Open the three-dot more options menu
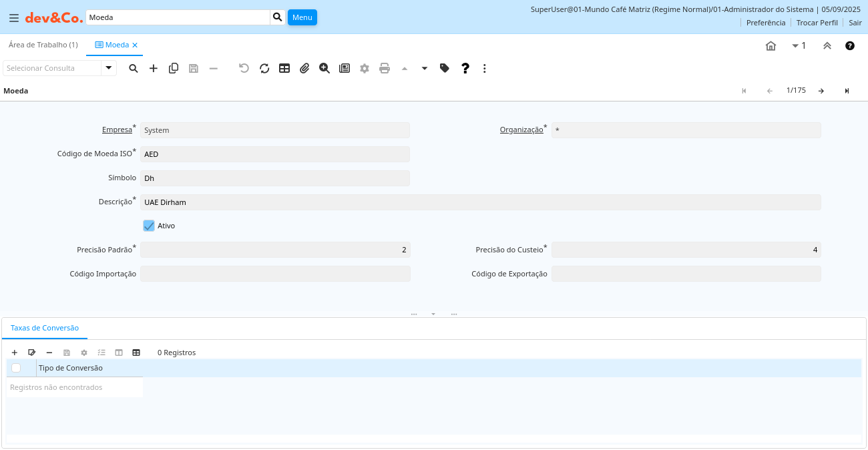 coord(485,68)
